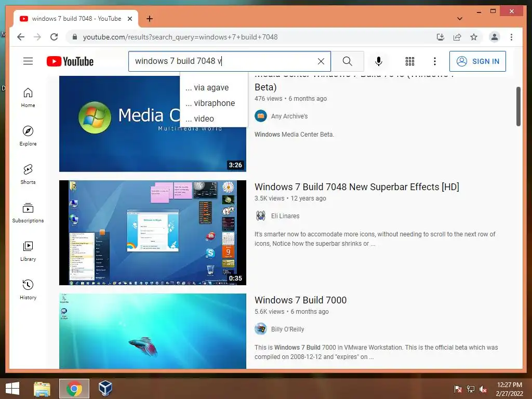Click the install app icon in address bar

click(441, 37)
